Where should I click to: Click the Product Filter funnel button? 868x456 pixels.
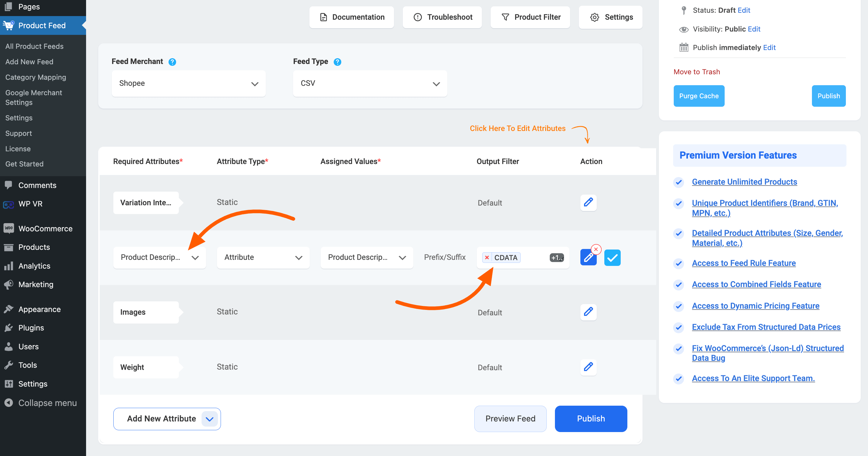coord(530,17)
